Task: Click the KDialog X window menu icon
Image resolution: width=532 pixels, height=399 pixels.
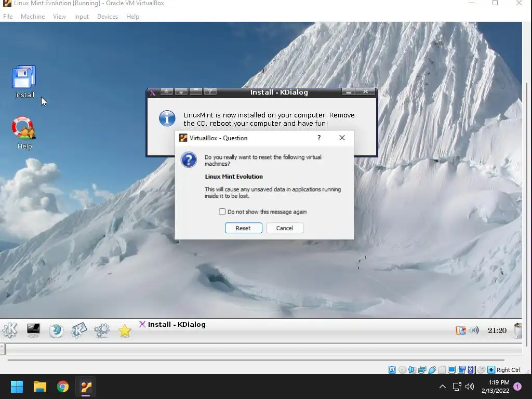Action: click(x=153, y=92)
